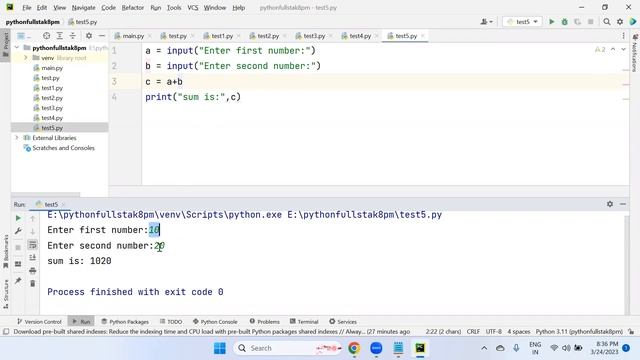Open the test5 run configuration dropdown
The width and height of the screenshot is (640, 360).
coord(522,22)
